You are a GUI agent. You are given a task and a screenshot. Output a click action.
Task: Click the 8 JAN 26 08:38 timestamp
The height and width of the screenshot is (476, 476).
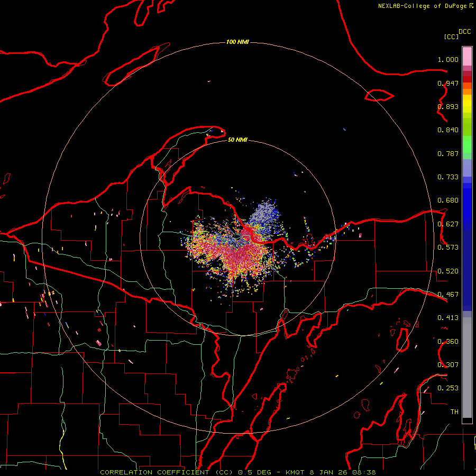coord(343,472)
